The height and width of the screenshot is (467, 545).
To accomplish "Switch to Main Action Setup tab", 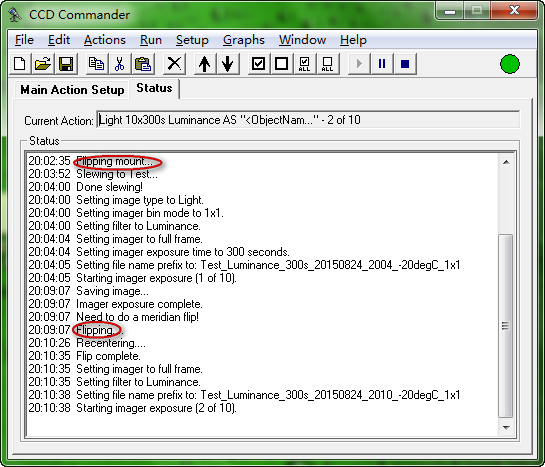I will click(72, 90).
